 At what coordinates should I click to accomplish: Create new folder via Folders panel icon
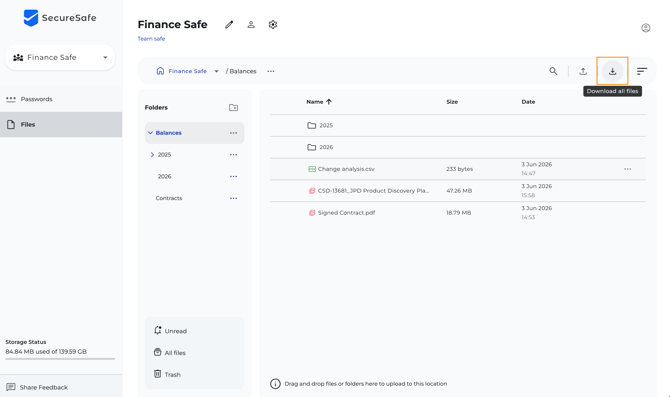233,108
